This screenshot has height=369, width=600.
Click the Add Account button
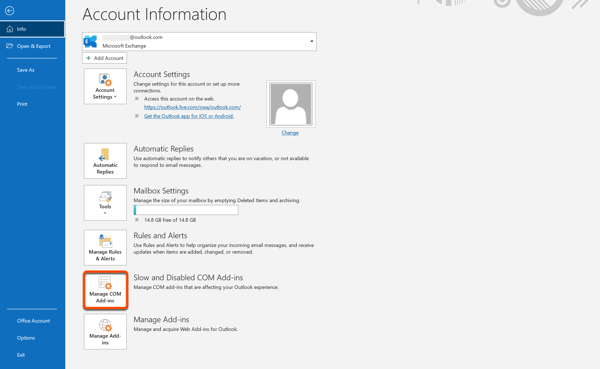click(x=104, y=58)
